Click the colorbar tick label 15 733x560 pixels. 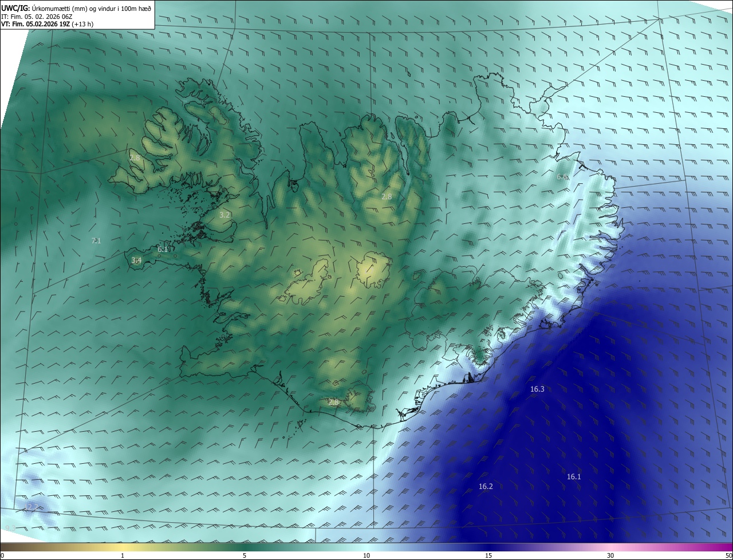coord(488,555)
